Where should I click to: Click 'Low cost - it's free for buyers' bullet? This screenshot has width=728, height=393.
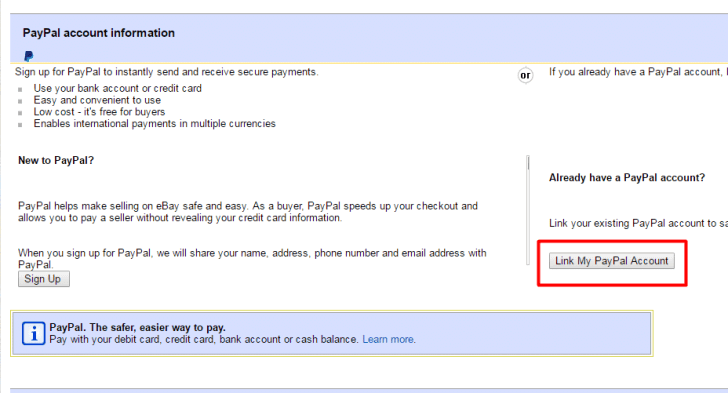[99, 112]
